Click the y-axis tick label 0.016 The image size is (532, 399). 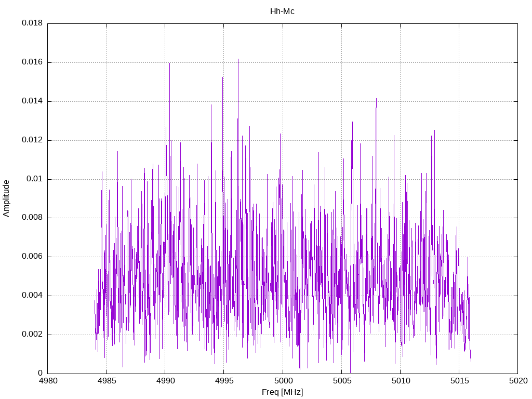[x=32, y=62]
